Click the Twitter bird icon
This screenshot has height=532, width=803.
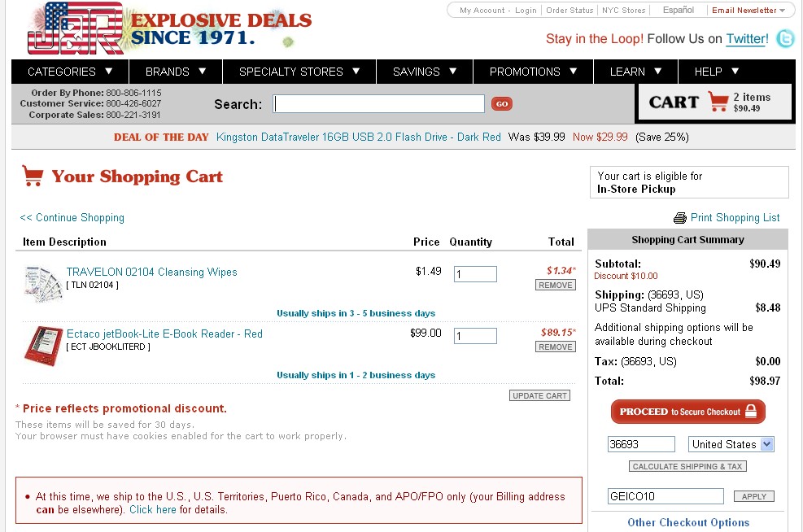(786, 39)
